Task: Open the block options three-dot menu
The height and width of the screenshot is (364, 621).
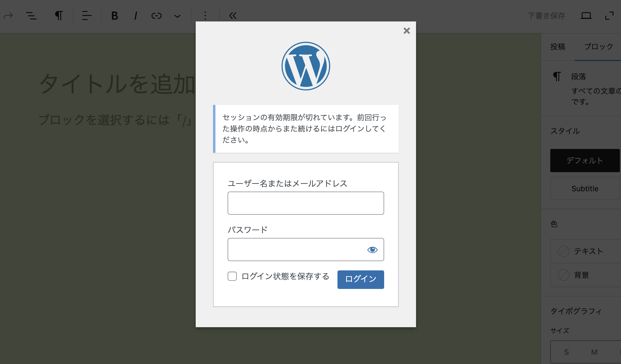Action: [x=205, y=16]
